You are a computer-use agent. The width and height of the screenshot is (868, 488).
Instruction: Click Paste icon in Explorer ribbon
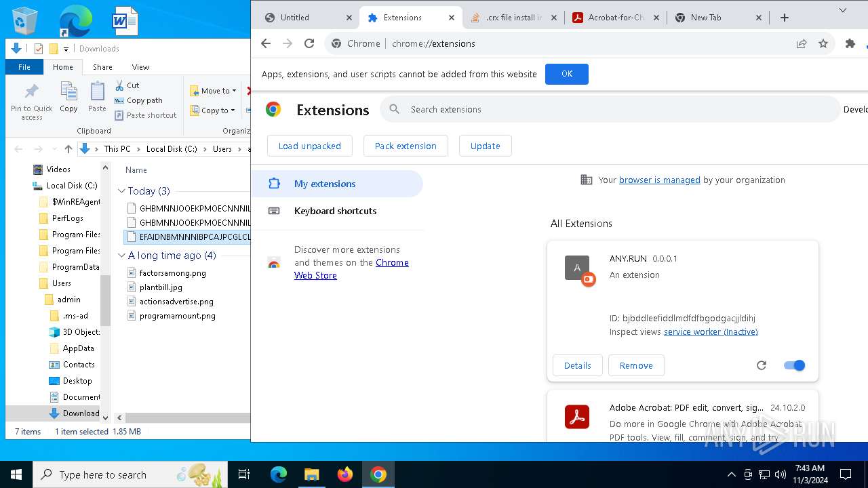[x=97, y=97]
